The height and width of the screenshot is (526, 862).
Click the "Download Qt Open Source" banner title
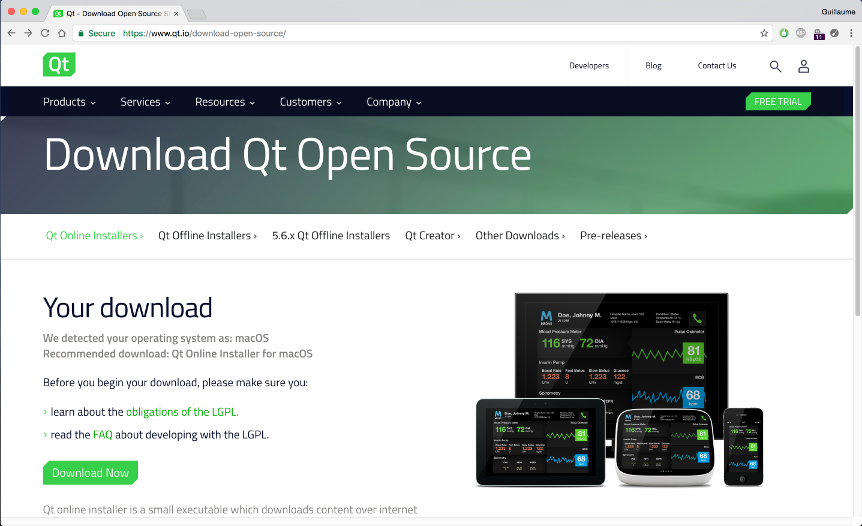287,155
